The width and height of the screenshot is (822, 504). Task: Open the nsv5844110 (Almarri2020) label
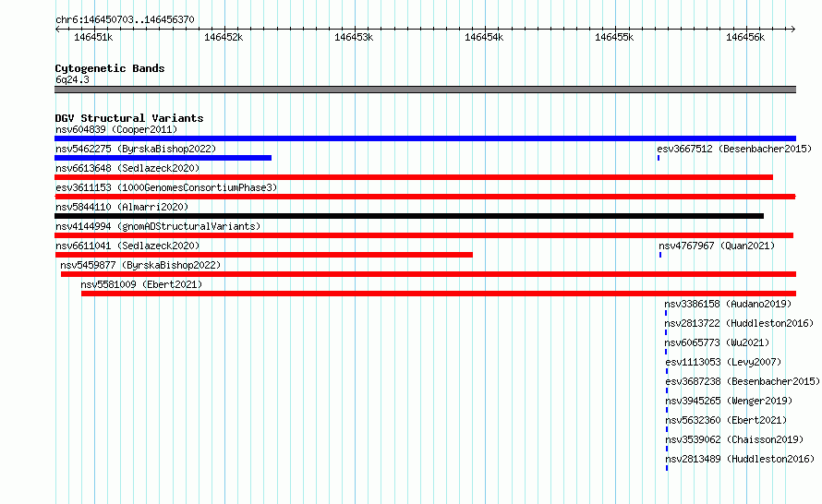tap(122, 207)
